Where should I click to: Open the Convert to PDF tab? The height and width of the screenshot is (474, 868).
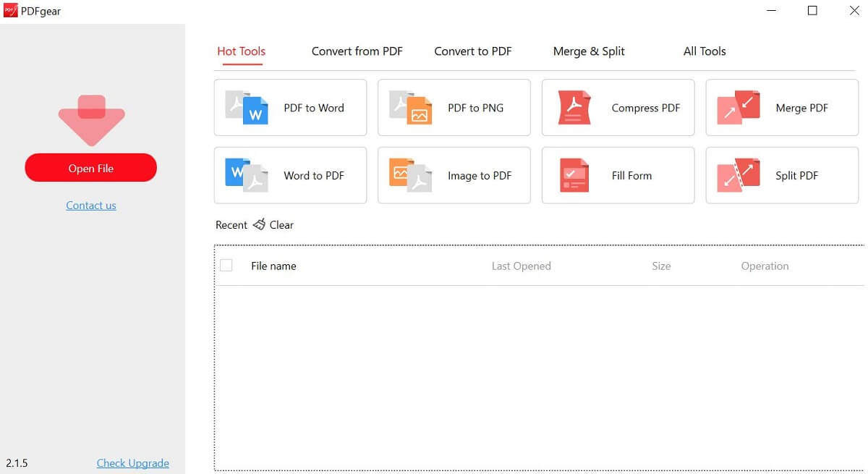pos(473,51)
